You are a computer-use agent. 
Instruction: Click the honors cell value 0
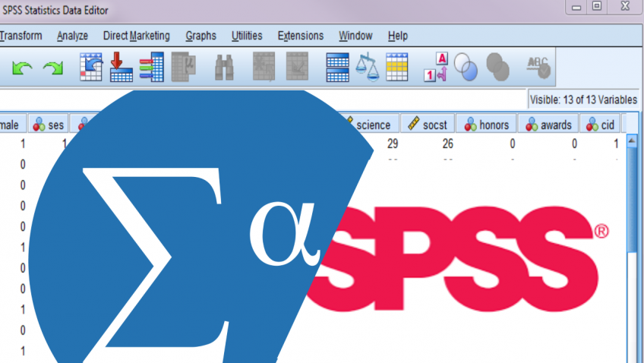(513, 144)
